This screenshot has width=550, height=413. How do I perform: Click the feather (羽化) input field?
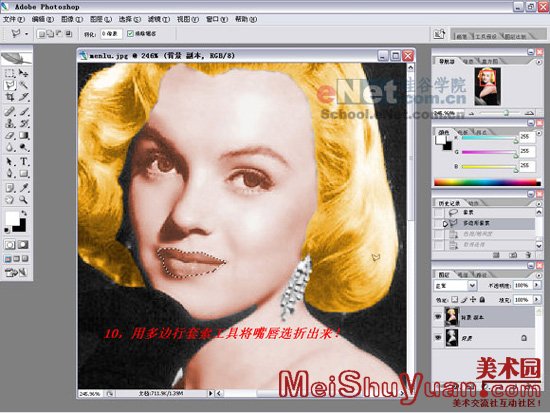click(x=111, y=34)
